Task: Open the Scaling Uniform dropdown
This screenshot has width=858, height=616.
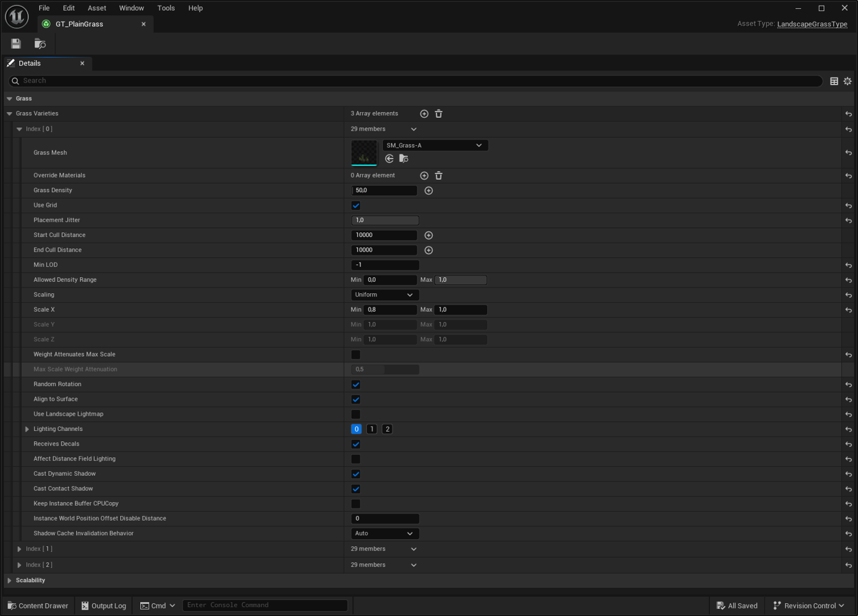Action: click(x=384, y=295)
